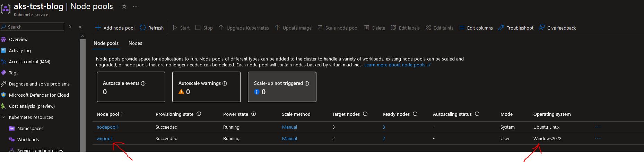This screenshot has width=644, height=162.
Task: Favorite this page with the star icon
Action: (124, 7)
